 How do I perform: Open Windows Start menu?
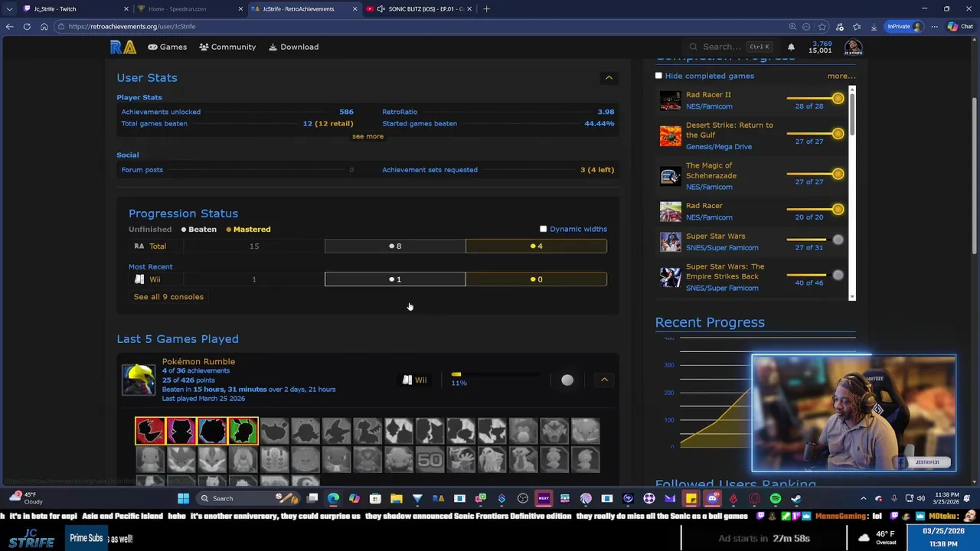click(x=183, y=499)
